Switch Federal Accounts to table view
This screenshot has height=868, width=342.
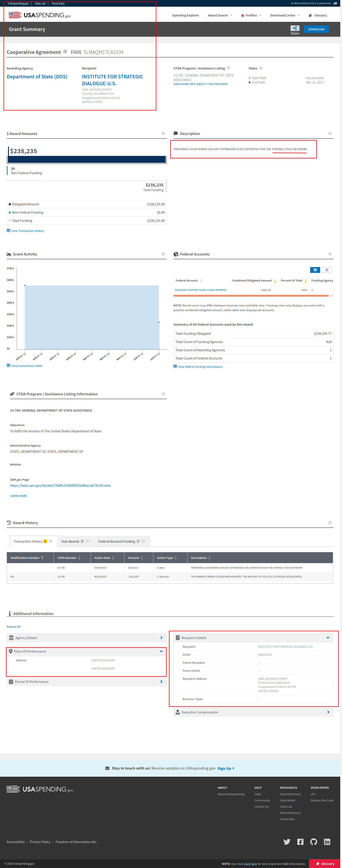pos(315,270)
